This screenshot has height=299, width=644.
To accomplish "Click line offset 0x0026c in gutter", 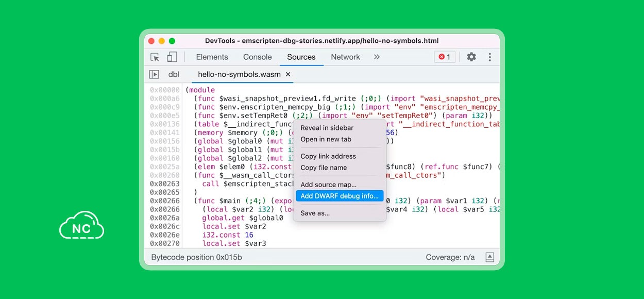I will [165, 226].
